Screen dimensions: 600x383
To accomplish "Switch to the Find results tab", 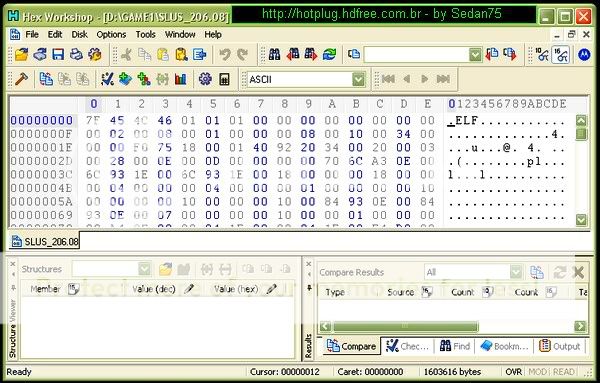I will 455,346.
